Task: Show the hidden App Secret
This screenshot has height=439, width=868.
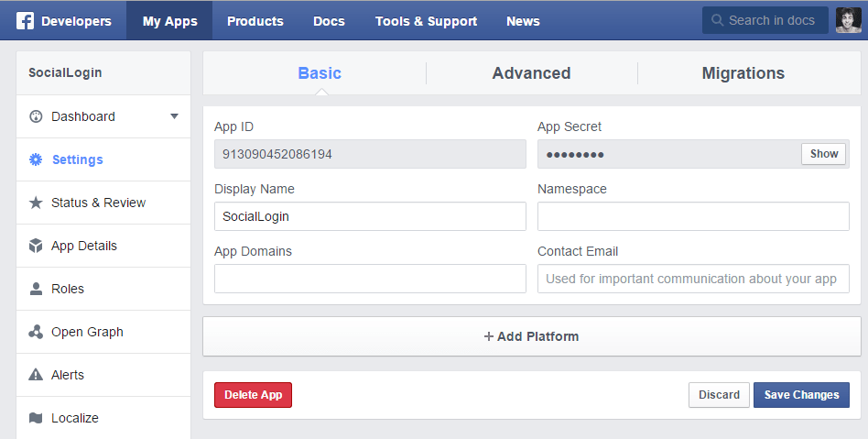Action: tap(823, 154)
